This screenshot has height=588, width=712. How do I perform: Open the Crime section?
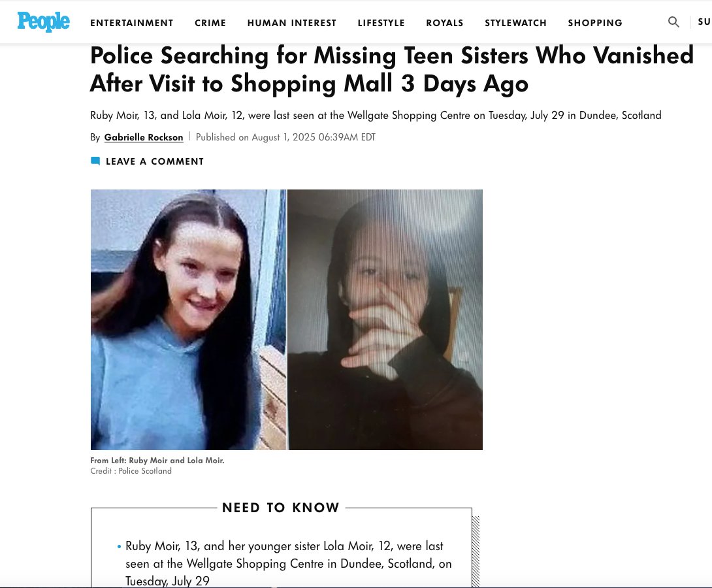(210, 23)
